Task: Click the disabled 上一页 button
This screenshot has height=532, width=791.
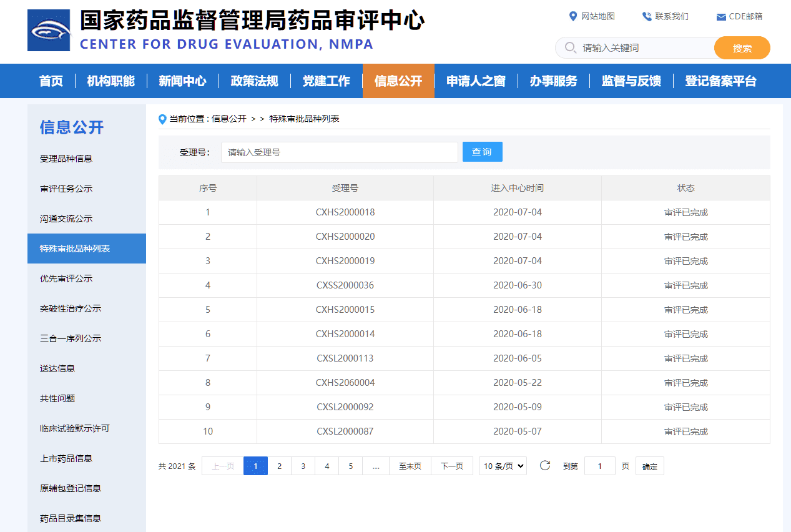Action: [223, 466]
